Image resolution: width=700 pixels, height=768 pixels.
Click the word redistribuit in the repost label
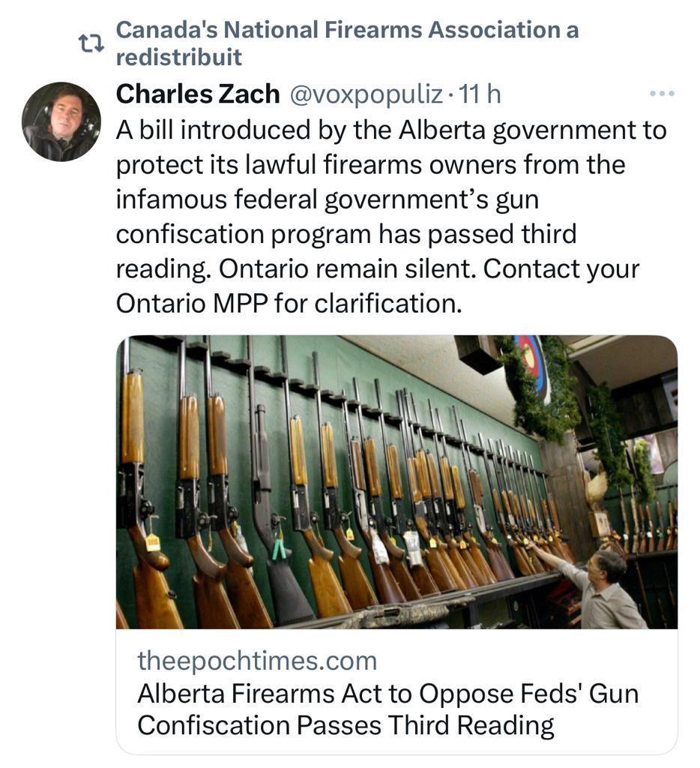tap(179, 56)
